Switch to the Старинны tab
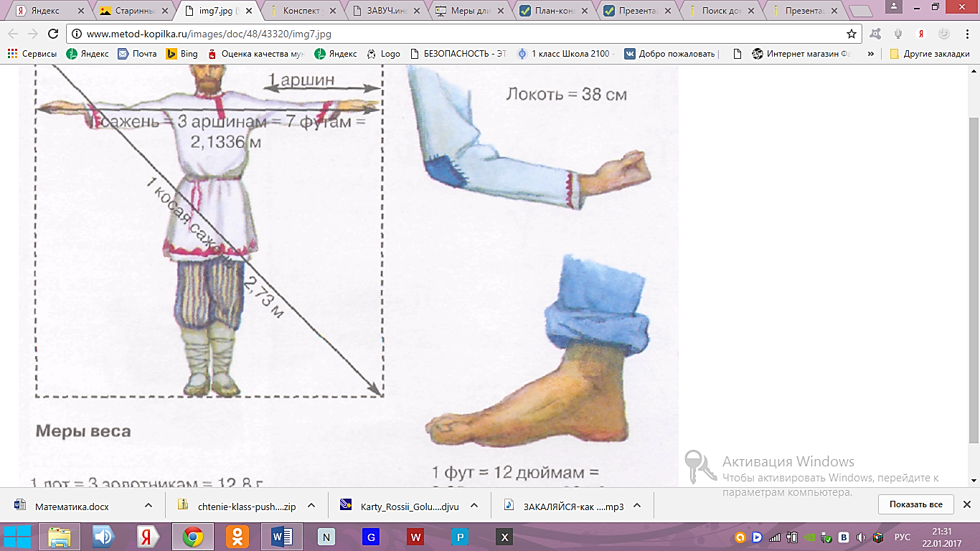 (135, 11)
